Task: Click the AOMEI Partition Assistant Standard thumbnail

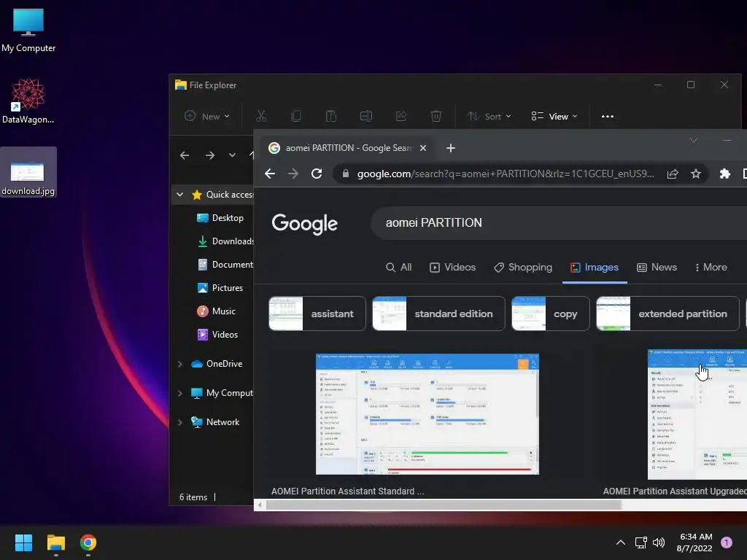Action: pyautogui.click(x=427, y=414)
